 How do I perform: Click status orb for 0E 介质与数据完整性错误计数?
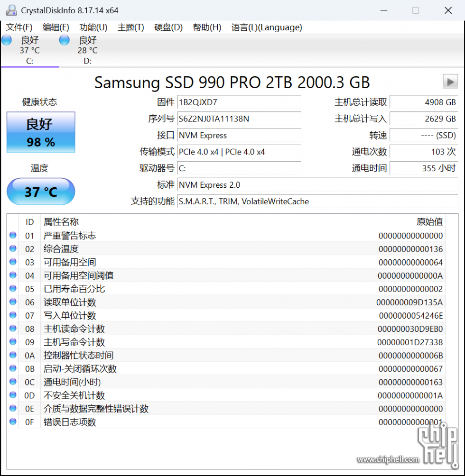point(13,408)
